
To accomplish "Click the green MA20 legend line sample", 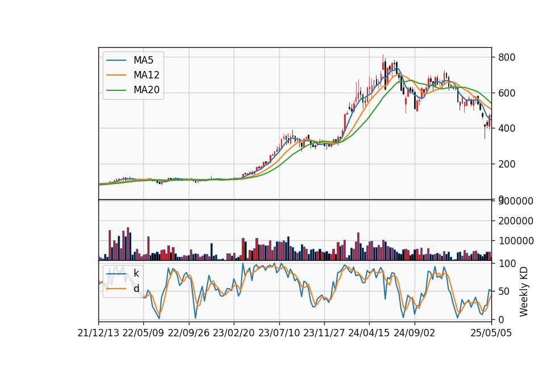I will 116,90.
